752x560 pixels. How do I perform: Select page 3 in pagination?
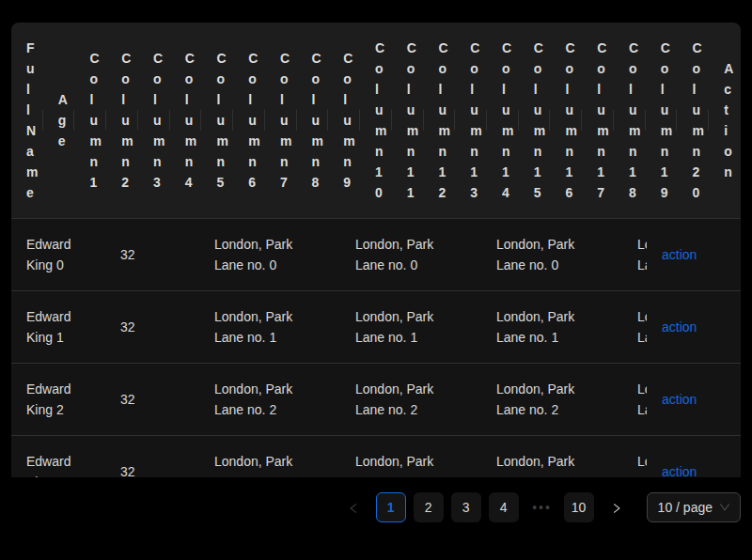coord(466,507)
